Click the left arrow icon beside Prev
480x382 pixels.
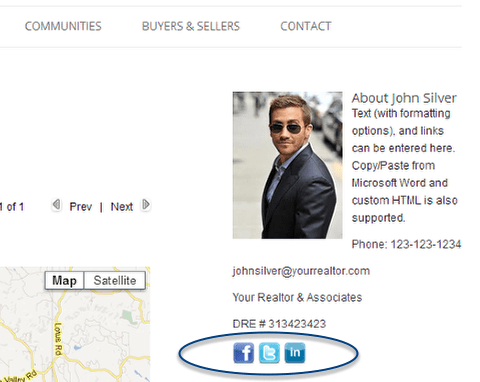(x=57, y=205)
